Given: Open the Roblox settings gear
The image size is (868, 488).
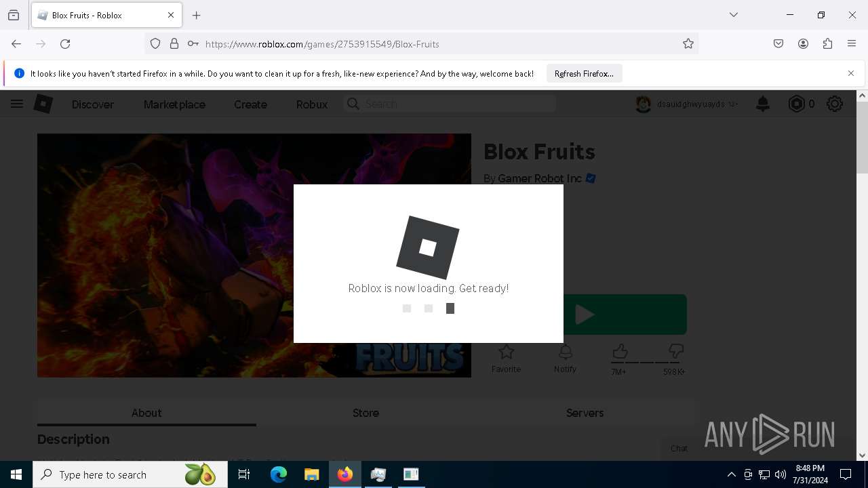Looking at the screenshot, I should point(835,104).
